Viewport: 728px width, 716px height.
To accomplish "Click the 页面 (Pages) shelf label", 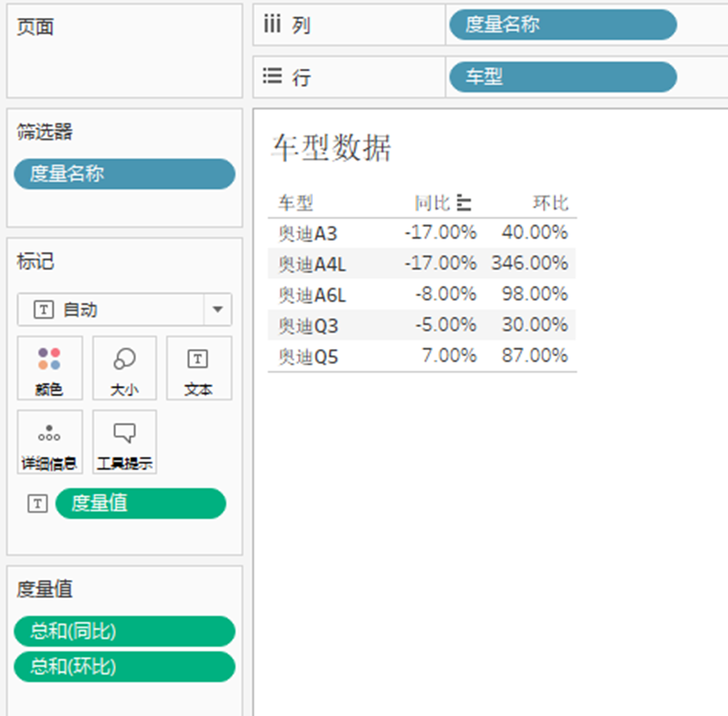I will point(35,27).
